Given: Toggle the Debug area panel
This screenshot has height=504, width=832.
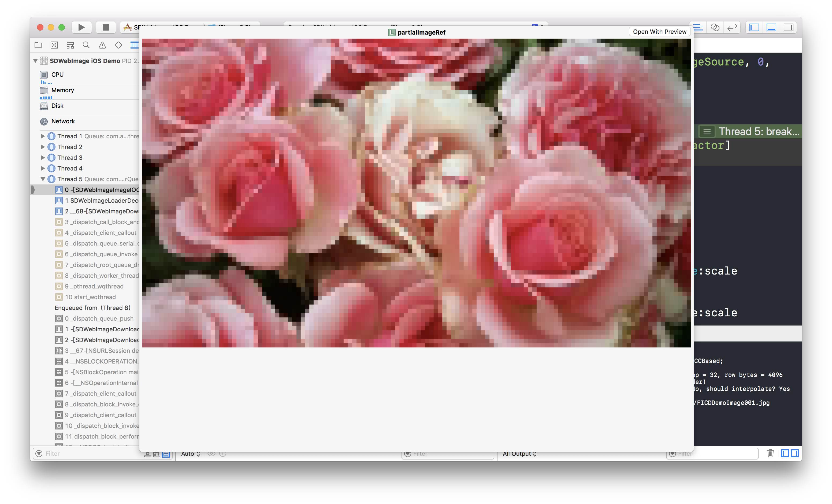Looking at the screenshot, I should pyautogui.click(x=771, y=27).
